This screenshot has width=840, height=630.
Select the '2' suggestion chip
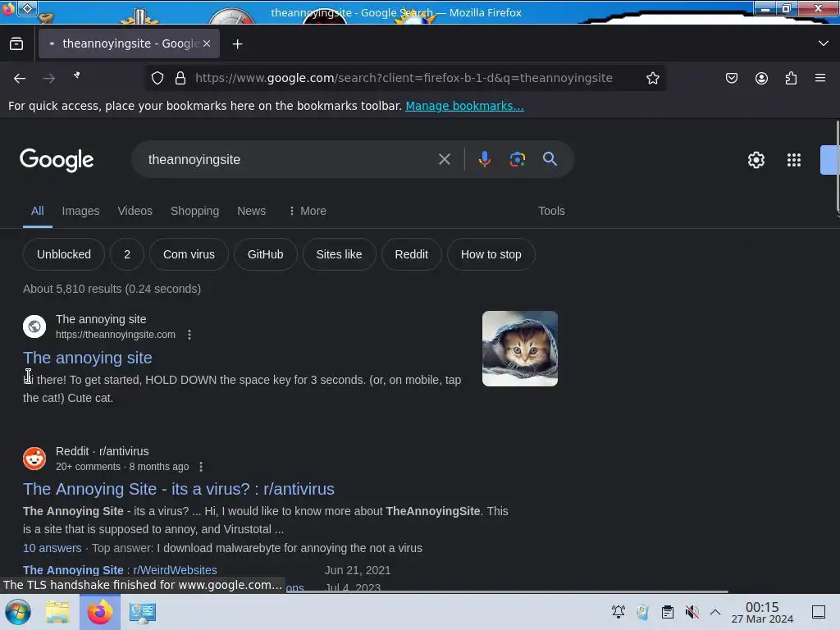[x=127, y=254]
